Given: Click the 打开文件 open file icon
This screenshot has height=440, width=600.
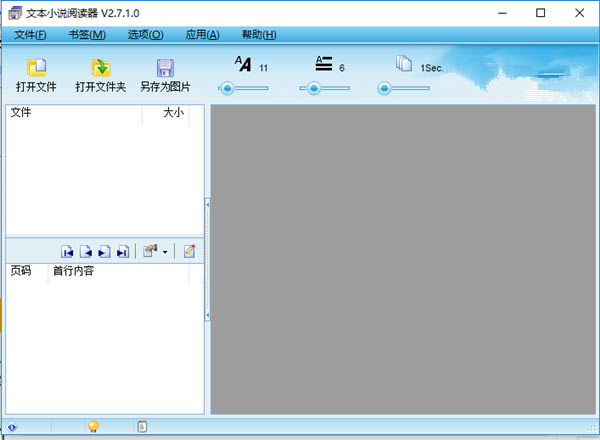Looking at the screenshot, I should click(36, 68).
